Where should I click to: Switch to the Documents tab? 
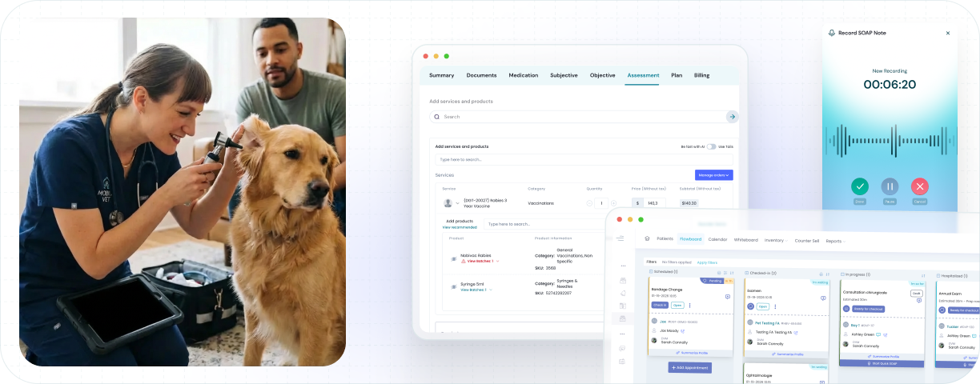pos(481,75)
